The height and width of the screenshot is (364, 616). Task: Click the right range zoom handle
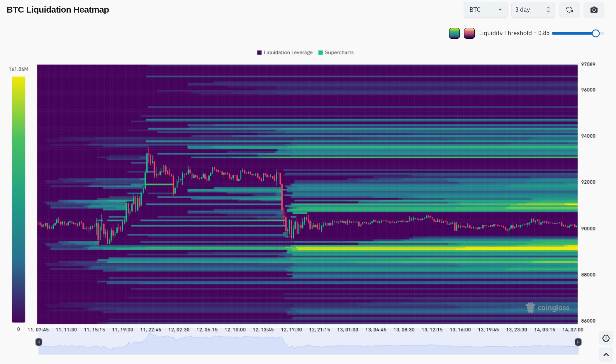[x=578, y=342]
